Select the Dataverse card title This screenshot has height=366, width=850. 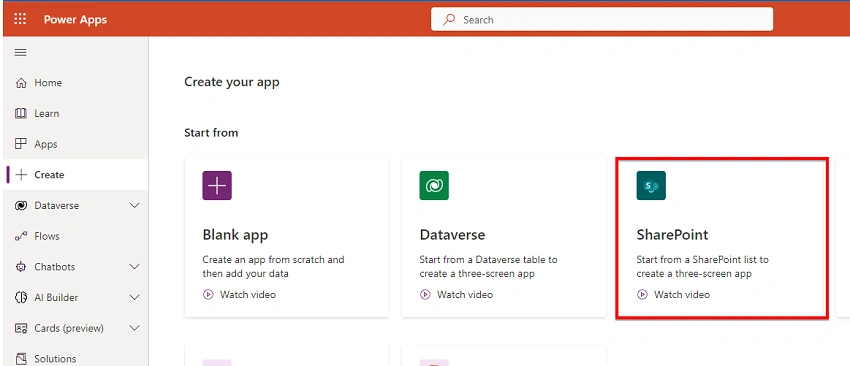point(452,235)
